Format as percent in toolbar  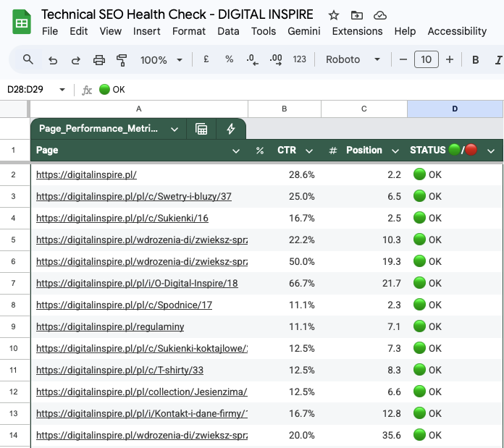(229, 59)
